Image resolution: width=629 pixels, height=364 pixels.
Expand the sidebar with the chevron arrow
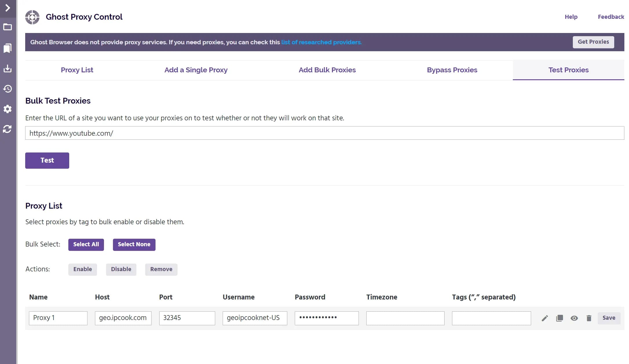pyautogui.click(x=8, y=8)
